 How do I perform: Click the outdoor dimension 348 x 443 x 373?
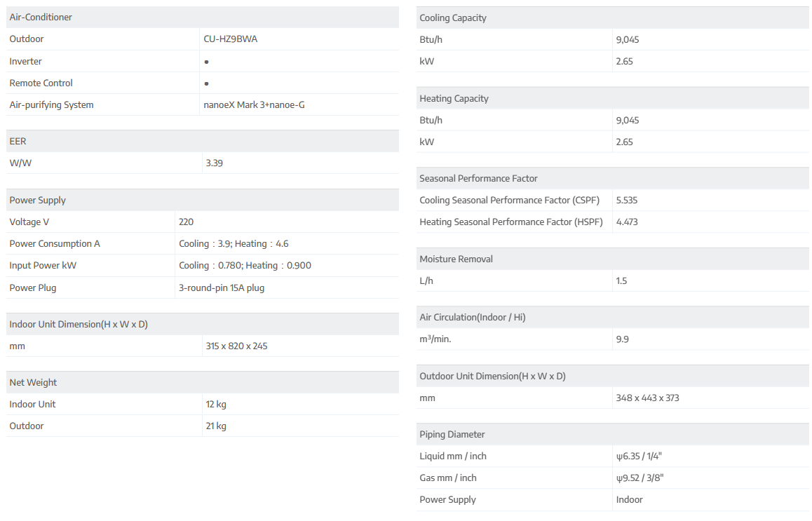pos(647,398)
